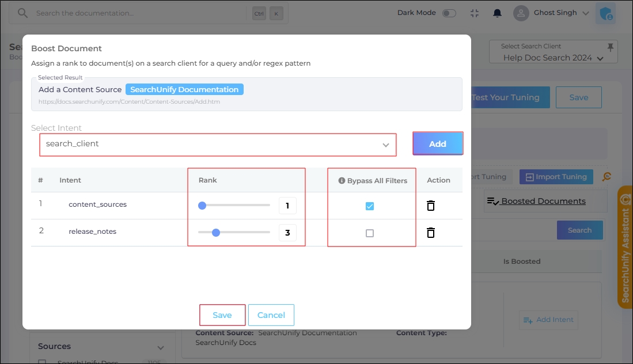Uncheck Bypass All Filters for content_sources

[370, 206]
